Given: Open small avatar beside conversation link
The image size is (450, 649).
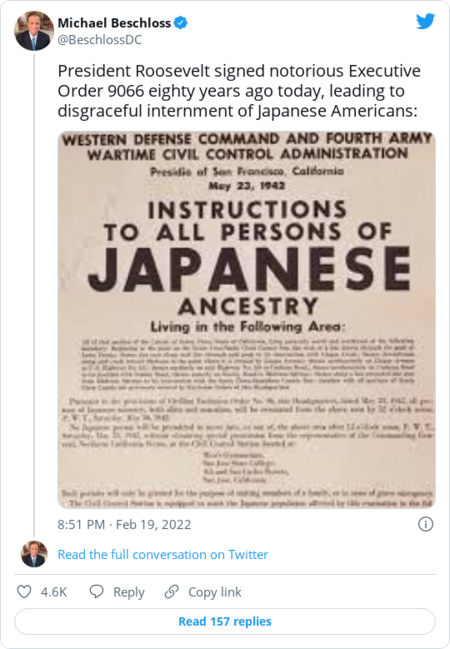Looking at the screenshot, I should (x=34, y=554).
